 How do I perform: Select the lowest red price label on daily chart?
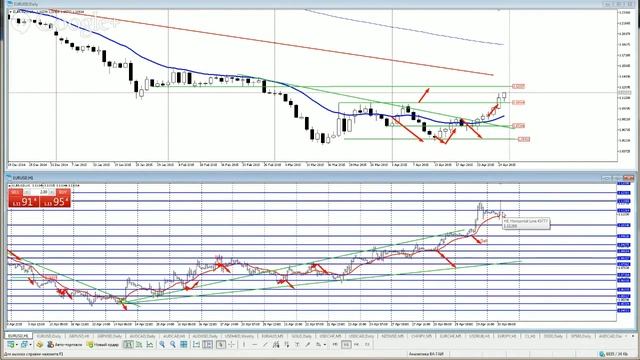point(524,139)
